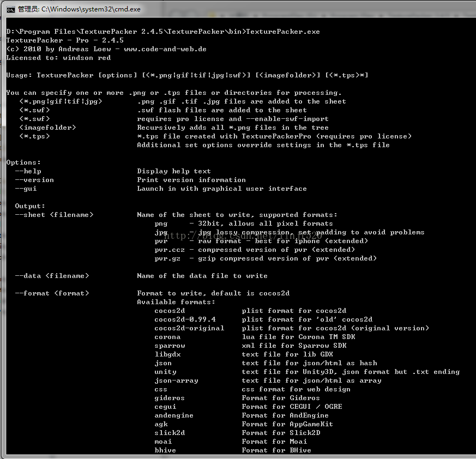This screenshot has height=459, width=476.
Task: Click the 'json-array' format name
Action: pos(176,381)
